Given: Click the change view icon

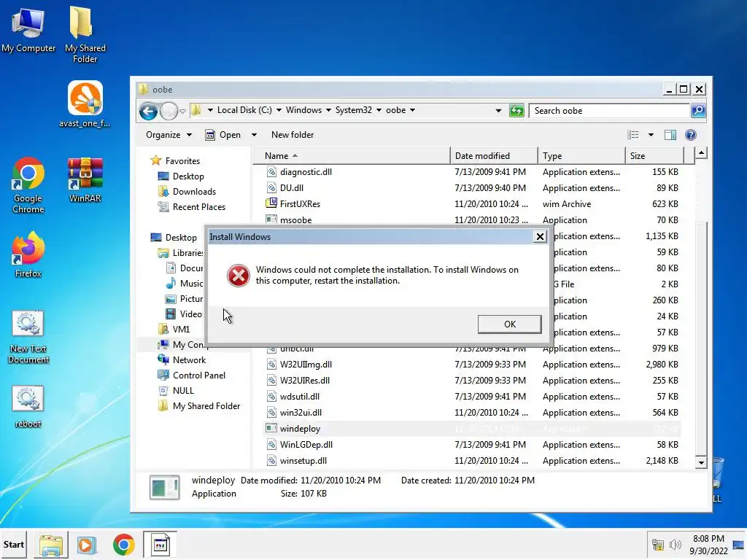Looking at the screenshot, I should click(633, 135).
